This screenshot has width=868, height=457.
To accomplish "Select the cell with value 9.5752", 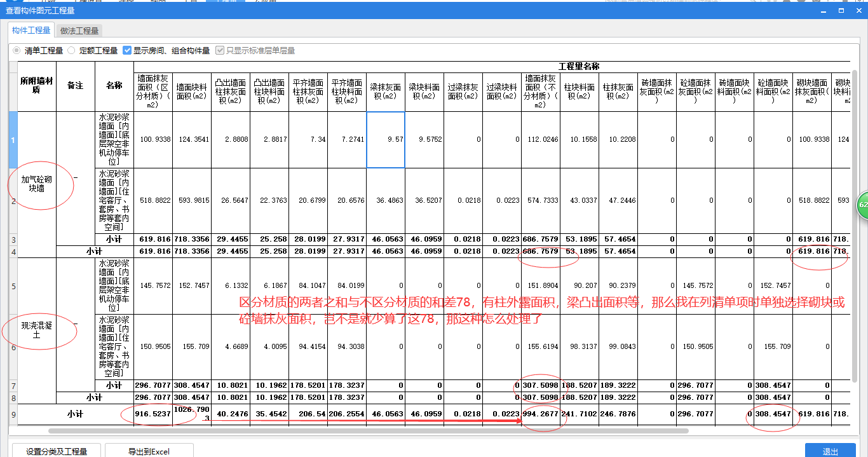I will coord(424,139).
